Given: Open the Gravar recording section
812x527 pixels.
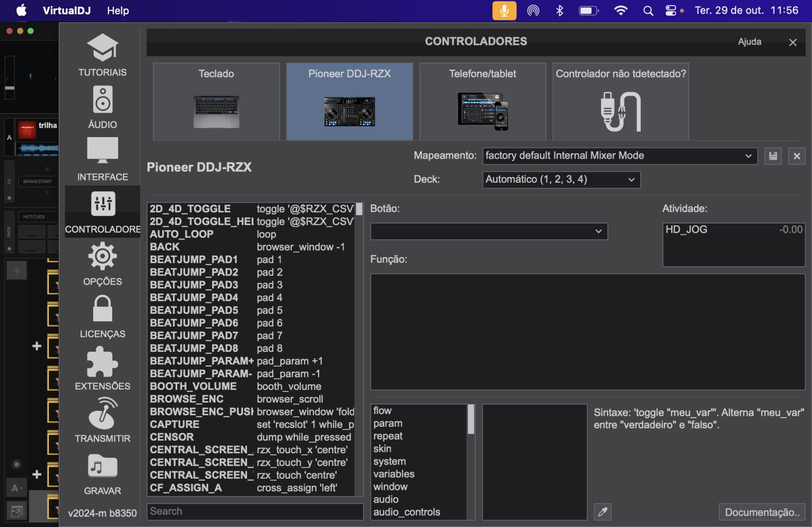Looking at the screenshot, I should (x=102, y=474).
